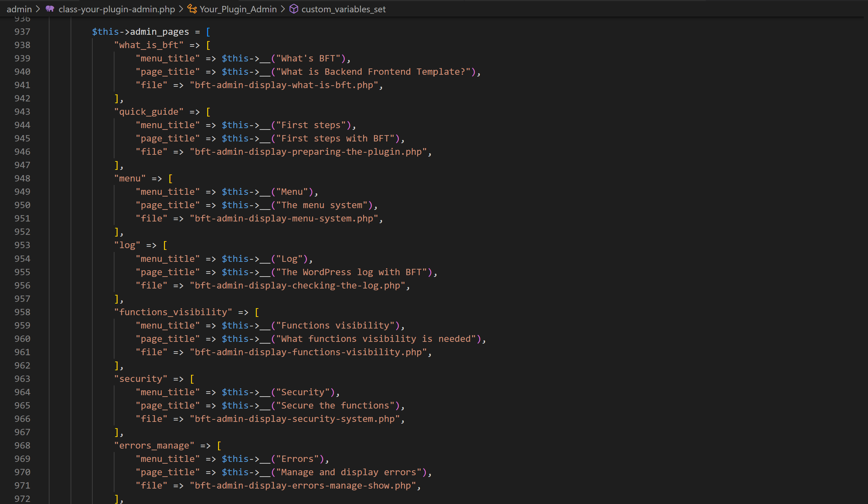Click the "security" array key

point(141,379)
